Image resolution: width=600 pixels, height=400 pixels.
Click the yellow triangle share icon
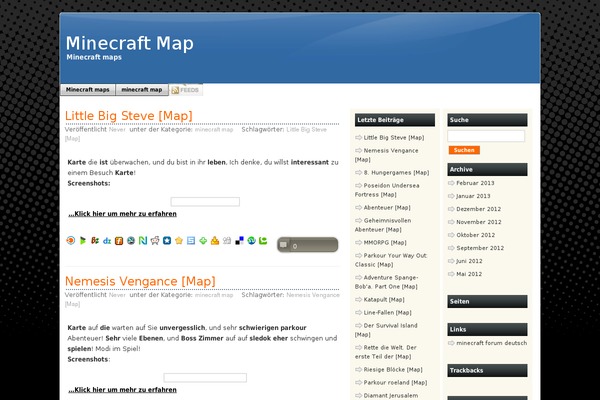[215, 240]
